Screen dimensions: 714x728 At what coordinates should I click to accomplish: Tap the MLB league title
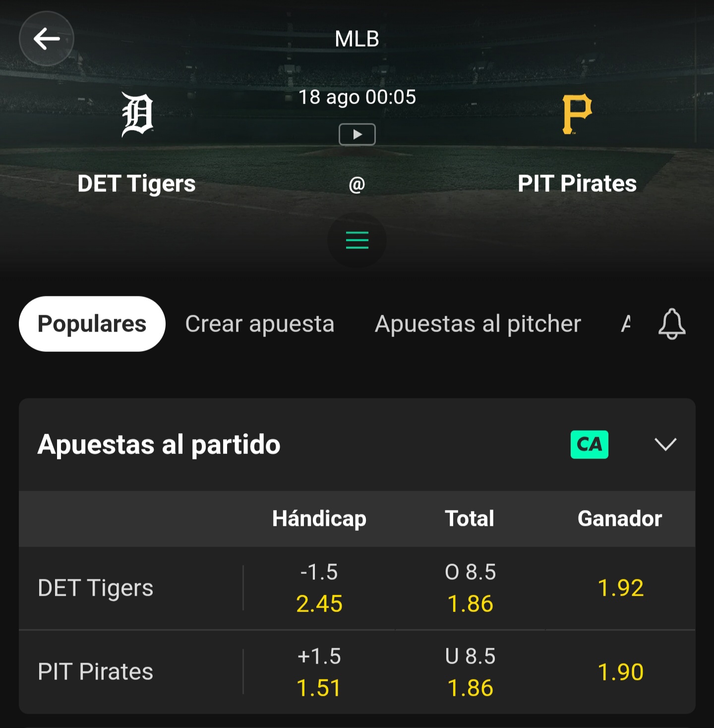tap(357, 39)
